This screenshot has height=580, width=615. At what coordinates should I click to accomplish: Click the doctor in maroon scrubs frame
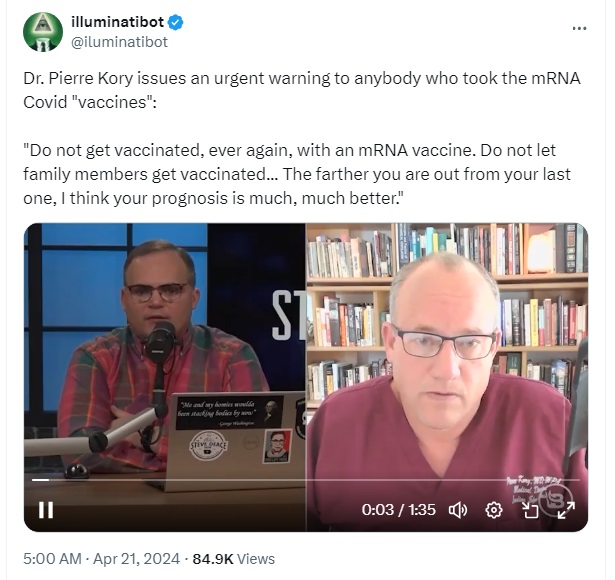[447, 377]
